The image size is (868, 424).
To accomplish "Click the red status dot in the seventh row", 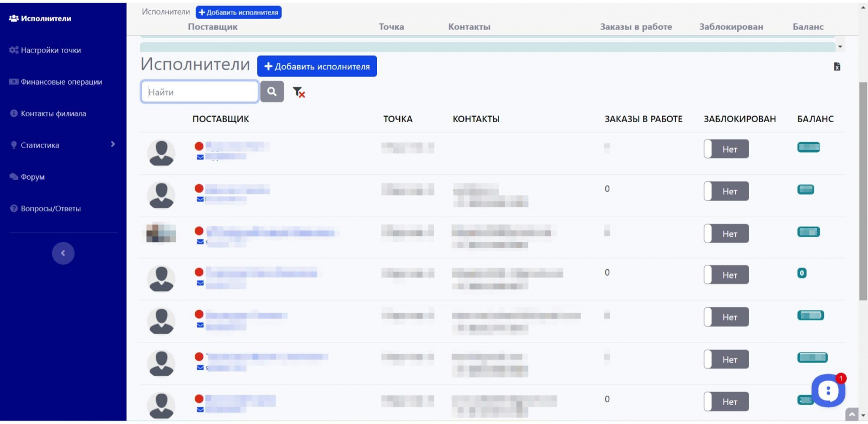I will click(199, 398).
